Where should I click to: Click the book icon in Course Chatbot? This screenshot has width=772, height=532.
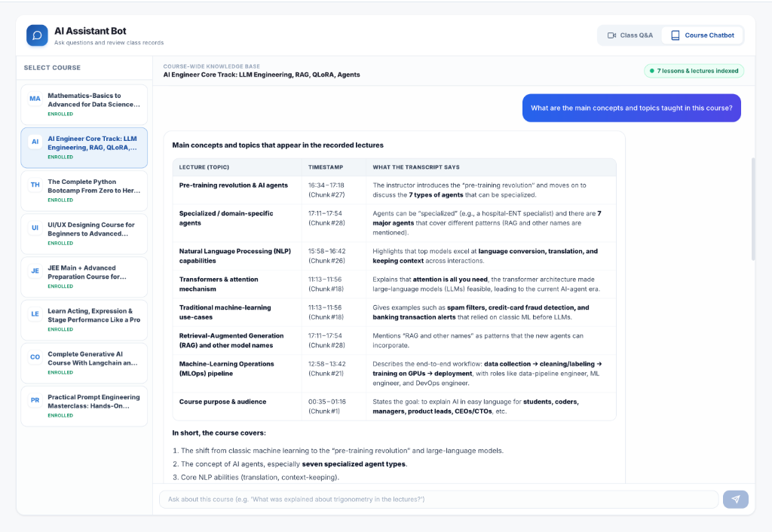click(x=675, y=35)
